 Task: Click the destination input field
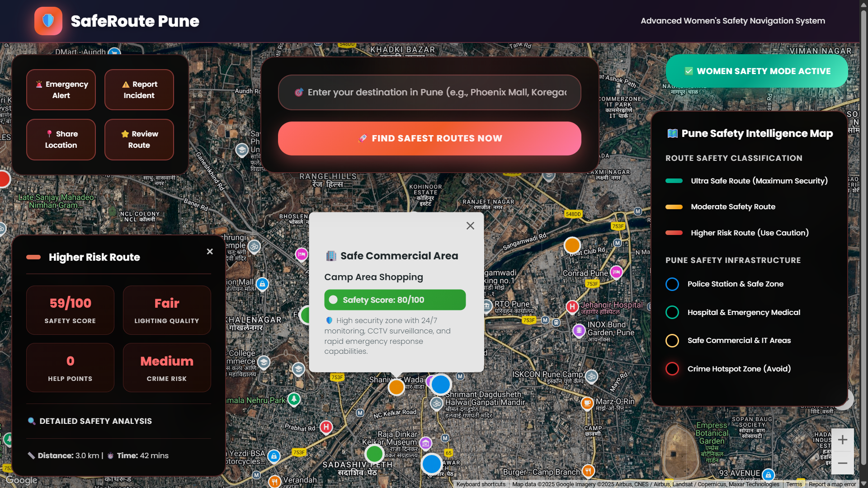[429, 92]
